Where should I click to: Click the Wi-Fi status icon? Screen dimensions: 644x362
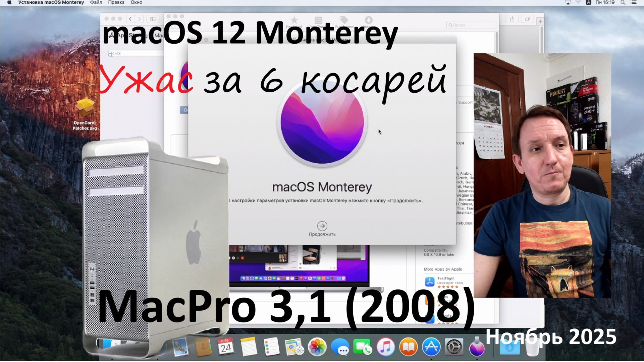coord(578,2)
